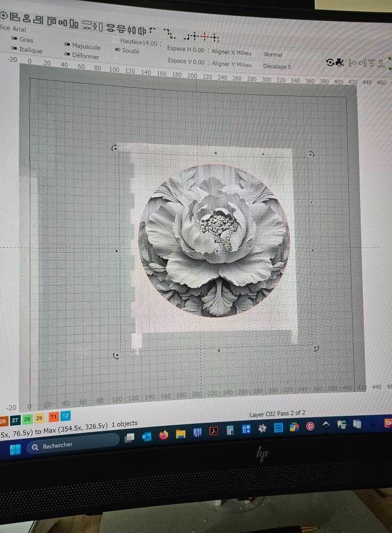Screen dimensions: 392x533
Task: Click the align right edges icon
Action: 38,20
